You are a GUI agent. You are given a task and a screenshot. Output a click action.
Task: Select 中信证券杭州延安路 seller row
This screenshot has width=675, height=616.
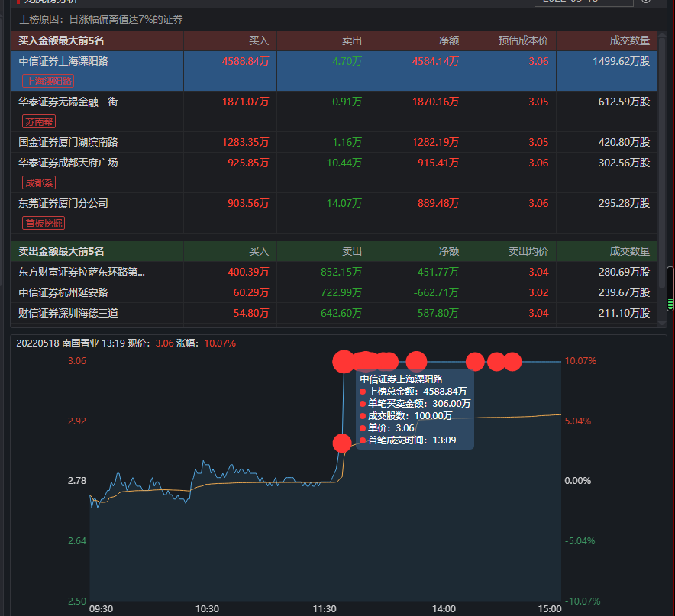(334, 292)
